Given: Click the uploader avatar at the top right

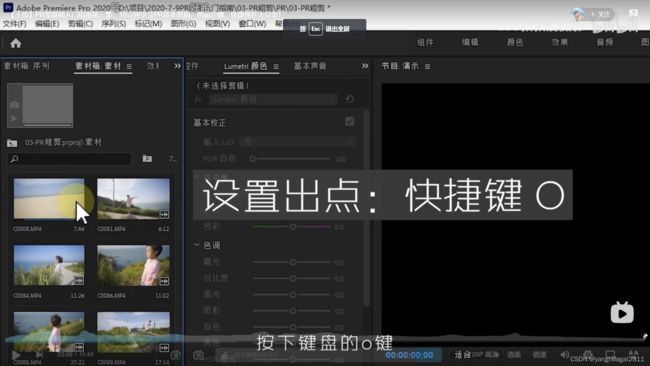Looking at the screenshot, I should click(x=578, y=15).
